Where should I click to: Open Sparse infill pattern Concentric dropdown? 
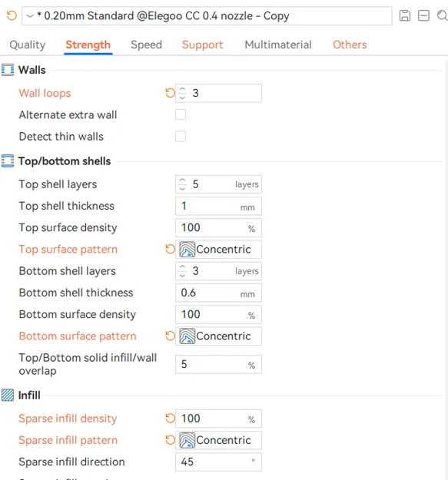tap(218, 440)
